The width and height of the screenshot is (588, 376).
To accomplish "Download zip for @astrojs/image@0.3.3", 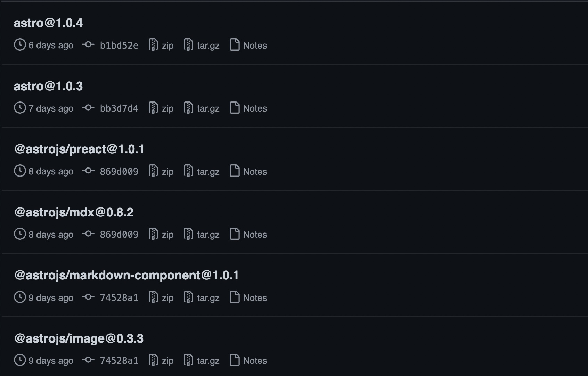I will tap(168, 361).
